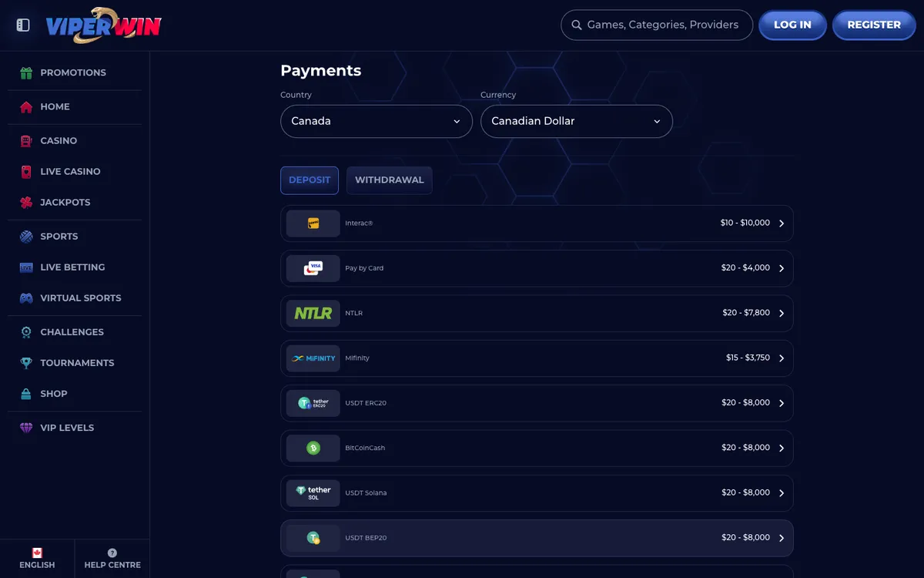
Task: Switch to the Deposit tab
Action: click(310, 180)
